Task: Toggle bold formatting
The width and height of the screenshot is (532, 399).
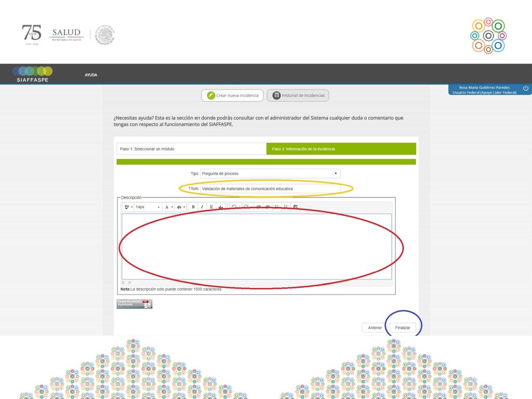Action: [193, 207]
